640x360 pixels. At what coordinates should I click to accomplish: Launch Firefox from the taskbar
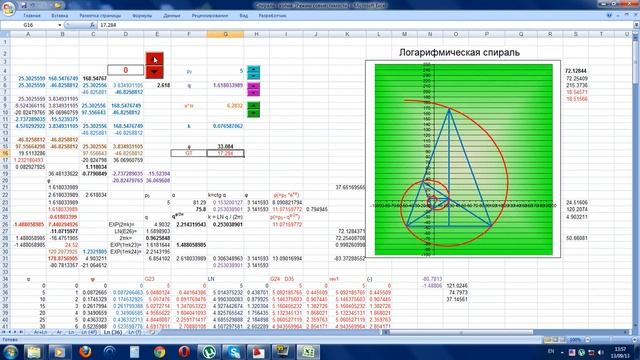(85, 352)
